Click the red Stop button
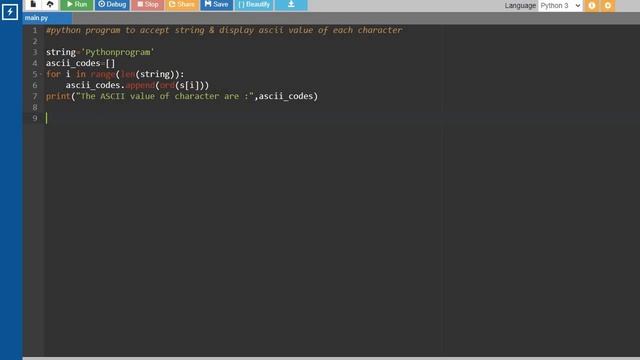 148,4
